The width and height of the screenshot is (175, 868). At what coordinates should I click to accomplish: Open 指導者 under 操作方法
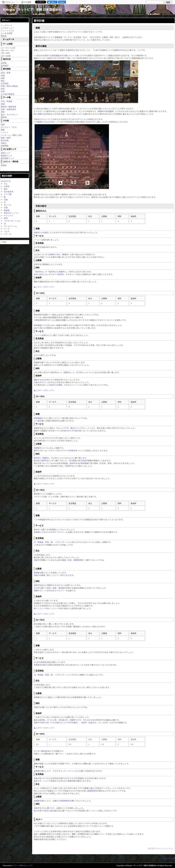(3, 63)
